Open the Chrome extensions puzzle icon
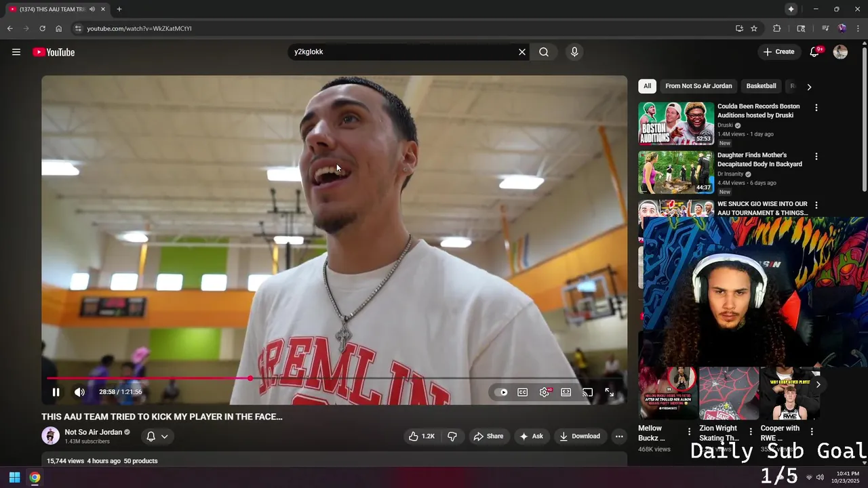Image resolution: width=868 pixels, height=488 pixels. [x=777, y=28]
